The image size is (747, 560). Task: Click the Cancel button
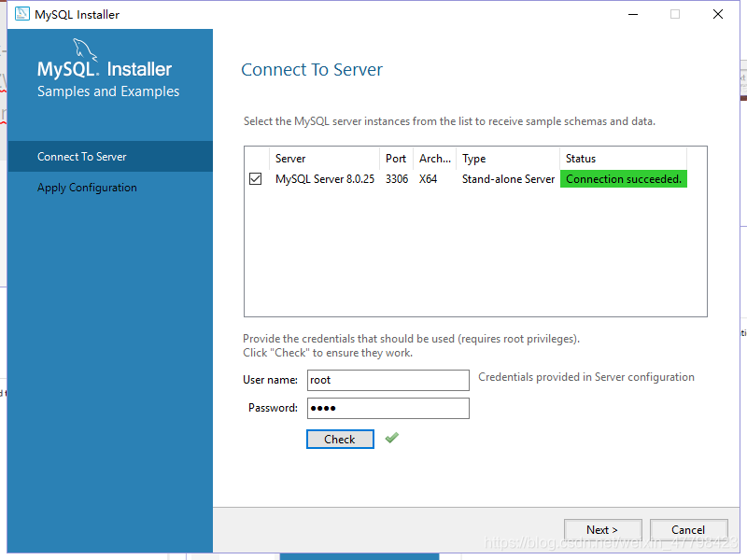tap(688, 529)
